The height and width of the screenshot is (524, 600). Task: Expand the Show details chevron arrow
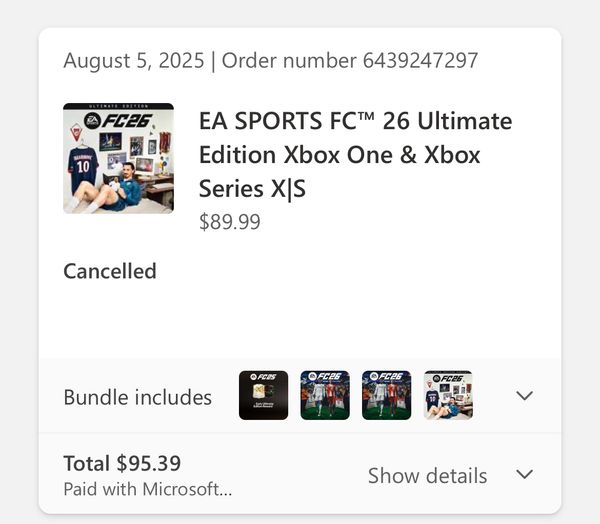pyautogui.click(x=524, y=474)
